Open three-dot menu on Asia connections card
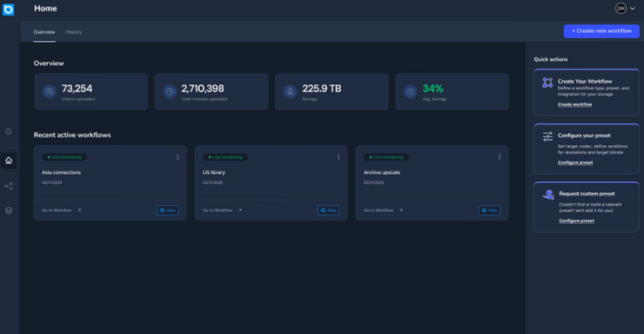 178,157
